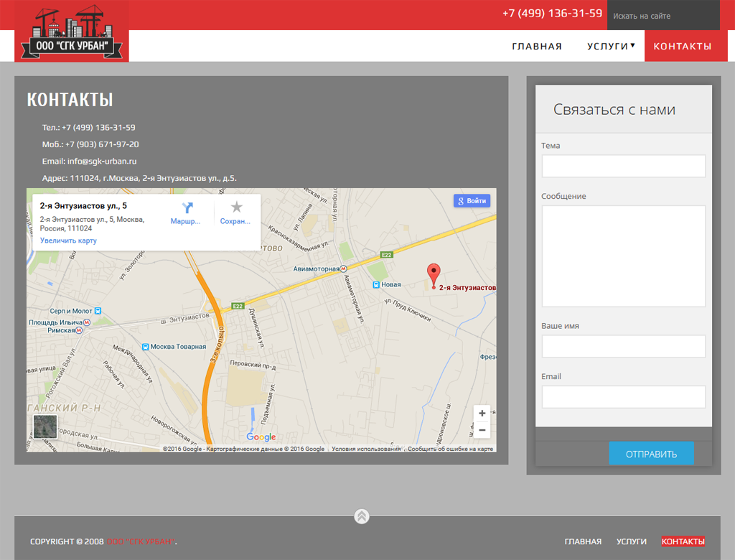Click the site search field
The height and width of the screenshot is (560, 735).
pyautogui.click(x=663, y=16)
